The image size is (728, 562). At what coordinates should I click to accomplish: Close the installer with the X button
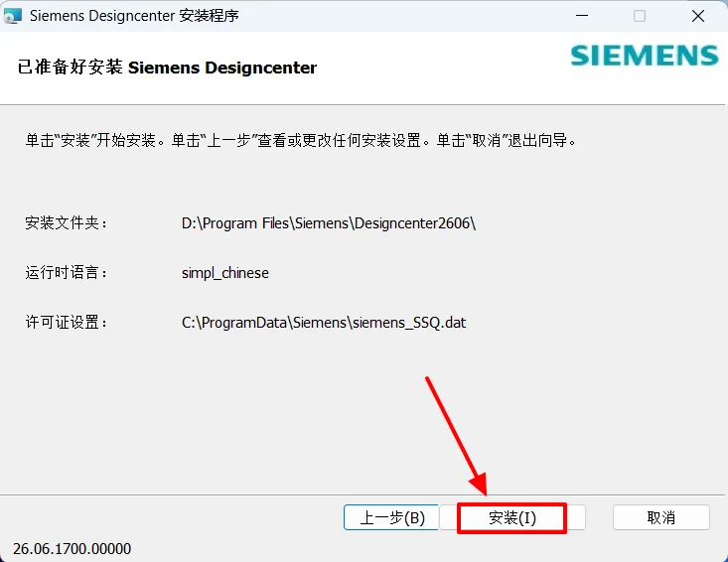click(698, 16)
